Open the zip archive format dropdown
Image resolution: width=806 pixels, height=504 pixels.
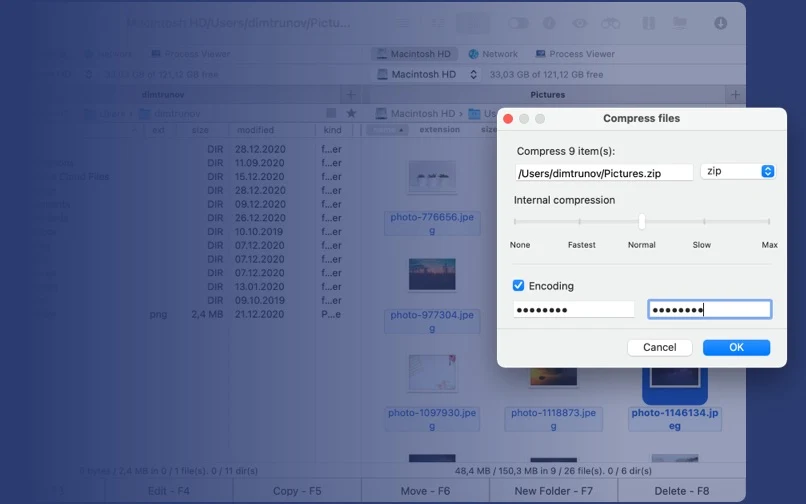click(738, 171)
